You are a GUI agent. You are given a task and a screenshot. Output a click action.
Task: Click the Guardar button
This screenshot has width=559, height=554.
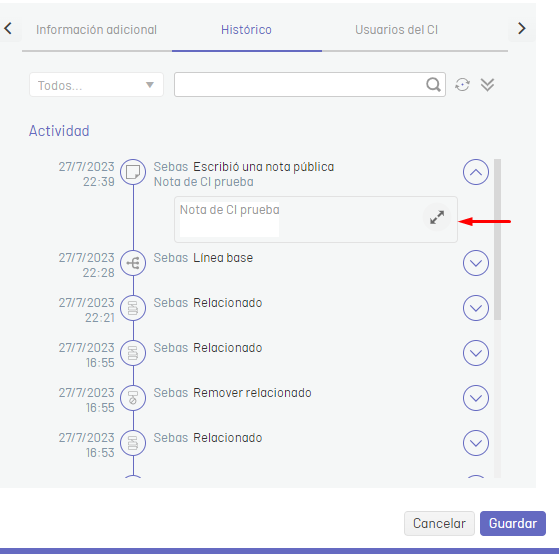pyautogui.click(x=513, y=523)
